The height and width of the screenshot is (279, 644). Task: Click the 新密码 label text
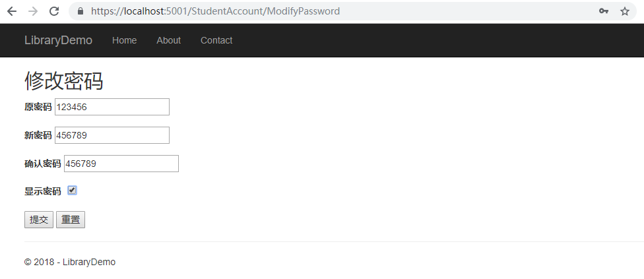click(38, 135)
